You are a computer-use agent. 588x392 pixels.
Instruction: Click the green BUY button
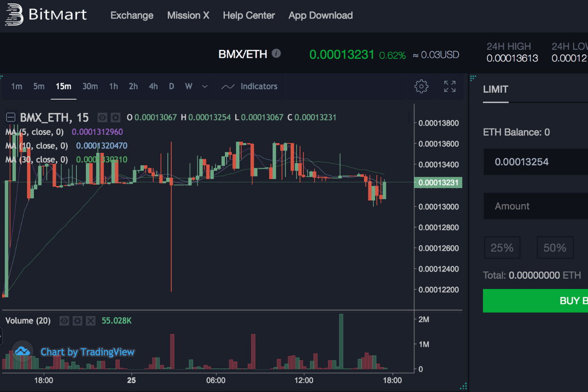pyautogui.click(x=536, y=301)
